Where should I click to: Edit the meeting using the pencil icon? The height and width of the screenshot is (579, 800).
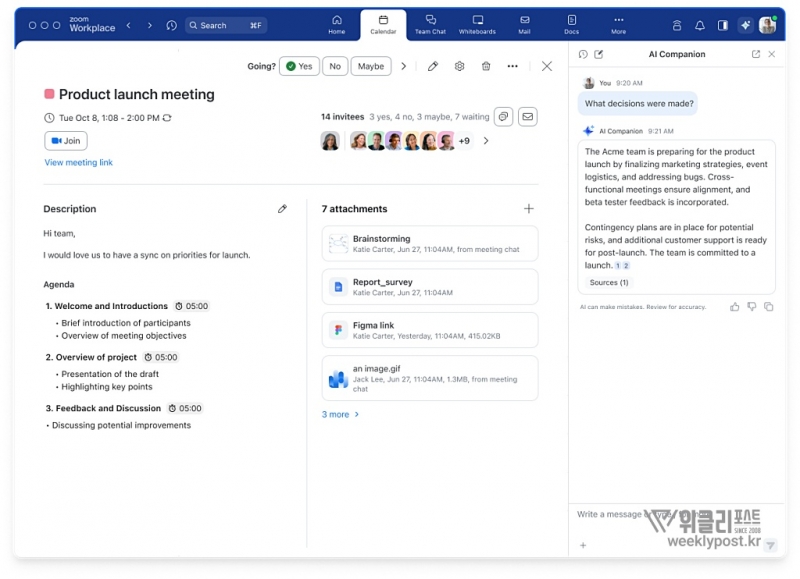point(433,66)
